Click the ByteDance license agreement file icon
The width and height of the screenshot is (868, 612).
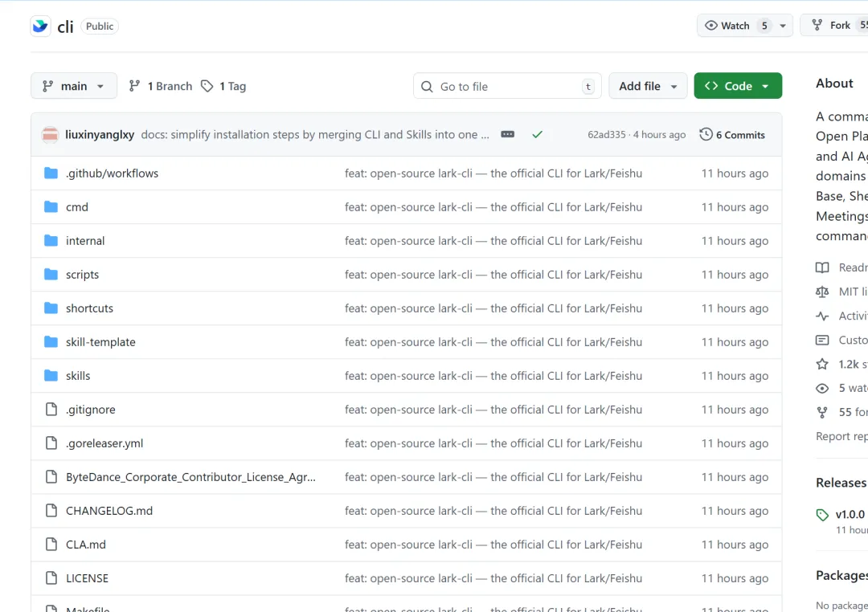(51, 477)
